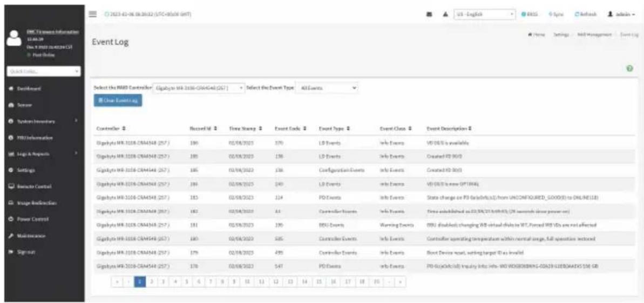The height and width of the screenshot is (303, 644).
Task: Open the RAID Controller selection dropdown
Action: coord(198,88)
